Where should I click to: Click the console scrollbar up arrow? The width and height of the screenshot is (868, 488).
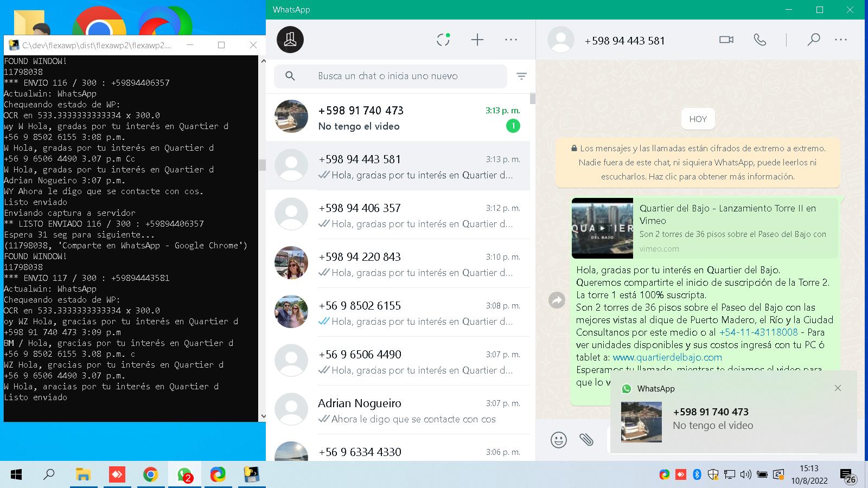click(x=263, y=61)
